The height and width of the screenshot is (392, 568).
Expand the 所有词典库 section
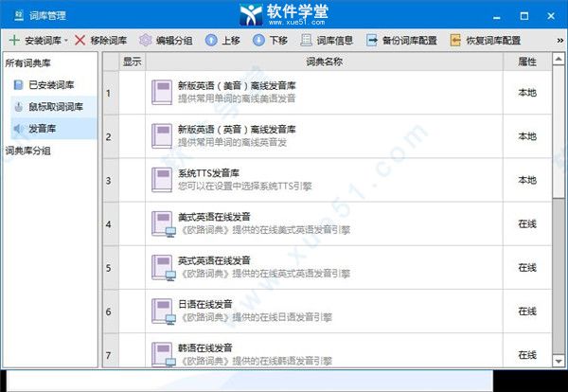click(x=29, y=62)
